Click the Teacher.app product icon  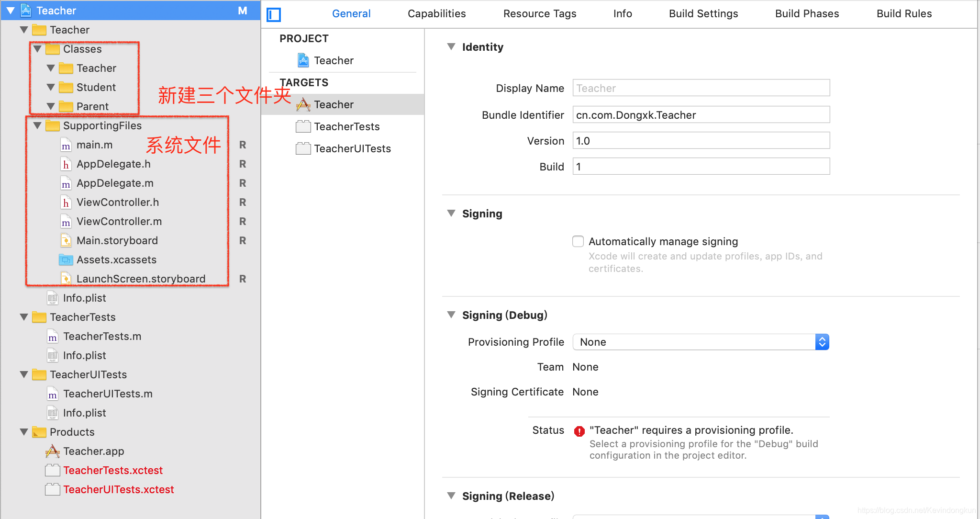(53, 451)
